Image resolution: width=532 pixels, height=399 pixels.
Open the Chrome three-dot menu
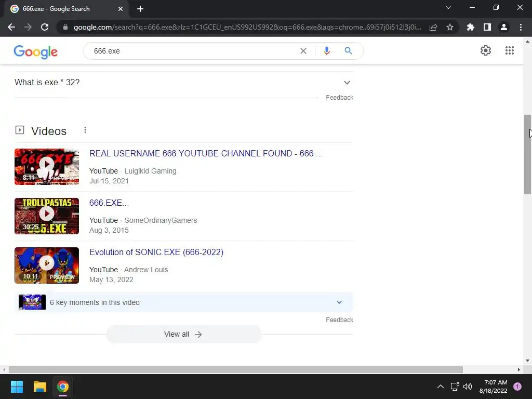coord(521,27)
